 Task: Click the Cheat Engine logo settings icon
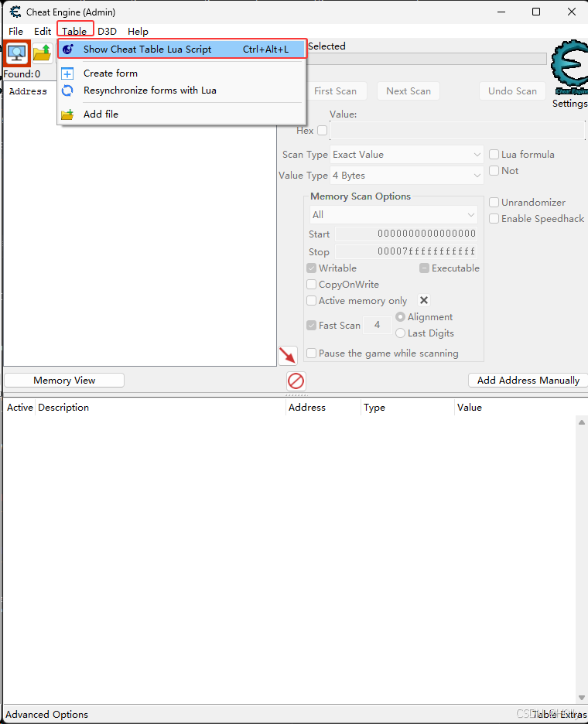pos(569,67)
